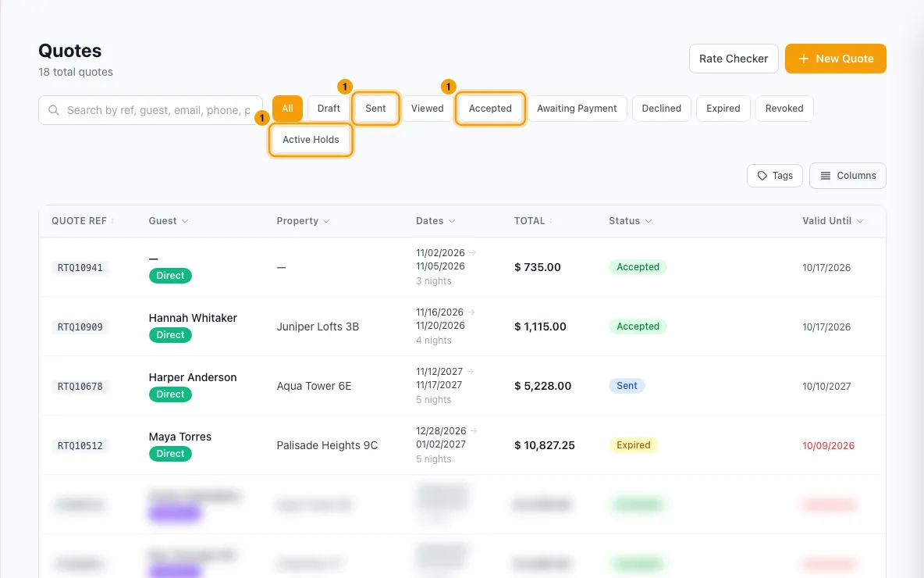Screen dimensions: 924x578
Task: Click property Juniper Lofts 3B
Action: click(x=318, y=326)
